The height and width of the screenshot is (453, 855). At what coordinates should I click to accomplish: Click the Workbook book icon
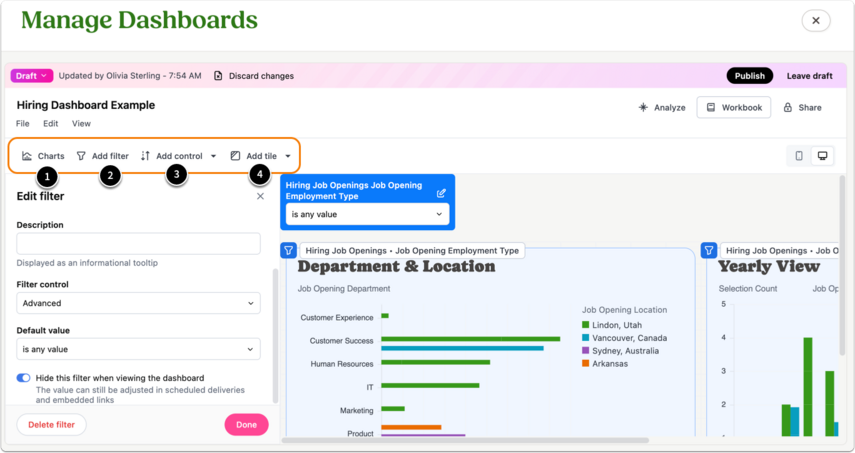tap(711, 107)
